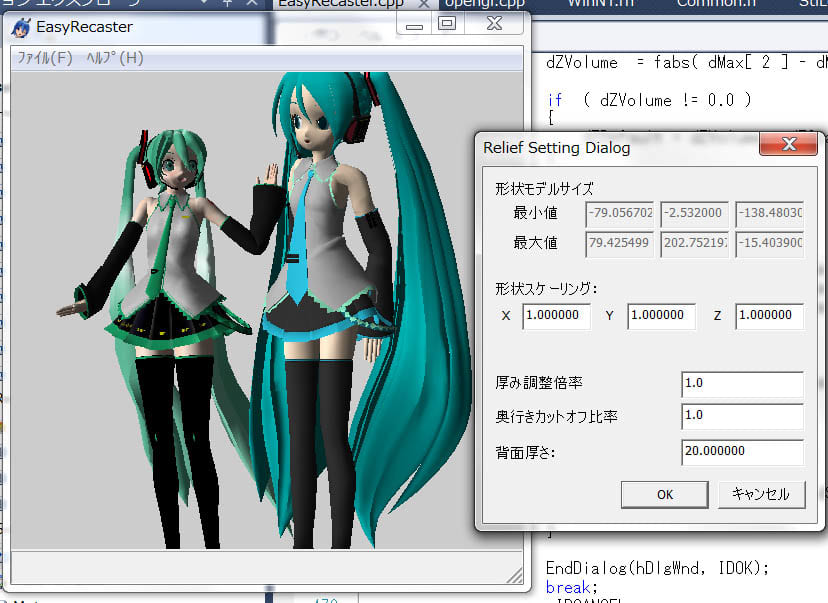The image size is (828, 603).
Task: Click the 背面厚さ input field
Action: pyautogui.click(x=742, y=452)
